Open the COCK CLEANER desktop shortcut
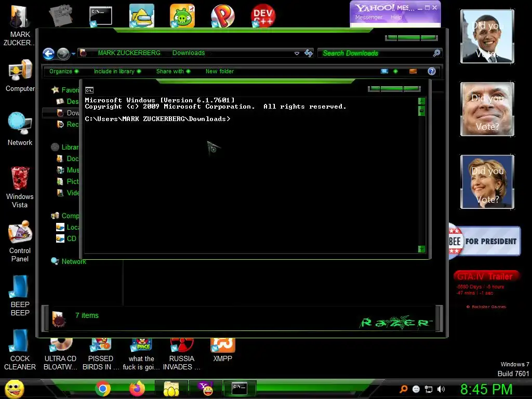Screen dimensions: 532x399 point(20,350)
